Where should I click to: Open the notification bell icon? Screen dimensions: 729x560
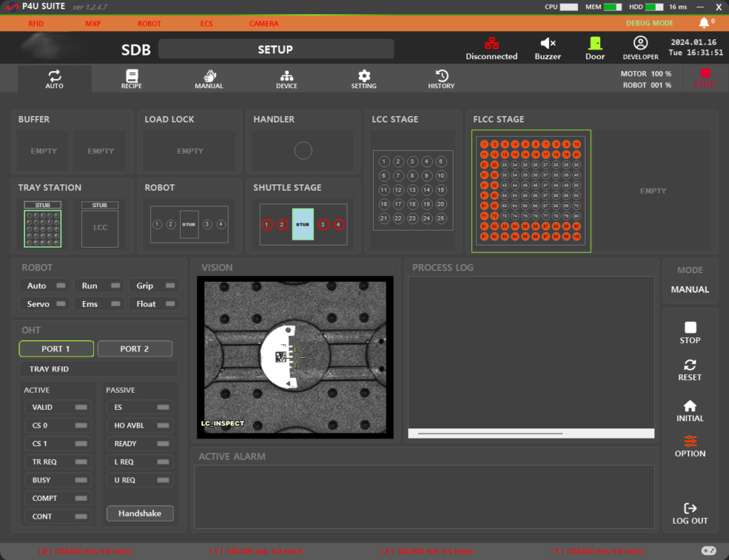tap(704, 23)
